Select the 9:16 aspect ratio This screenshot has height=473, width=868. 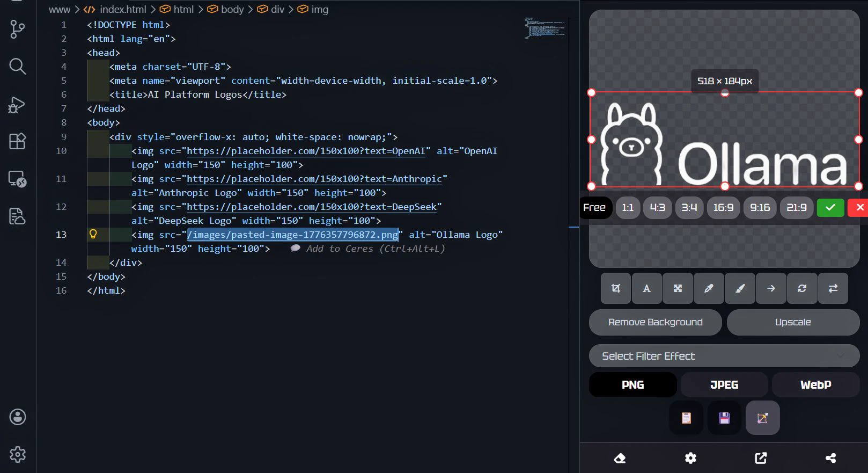pos(760,207)
